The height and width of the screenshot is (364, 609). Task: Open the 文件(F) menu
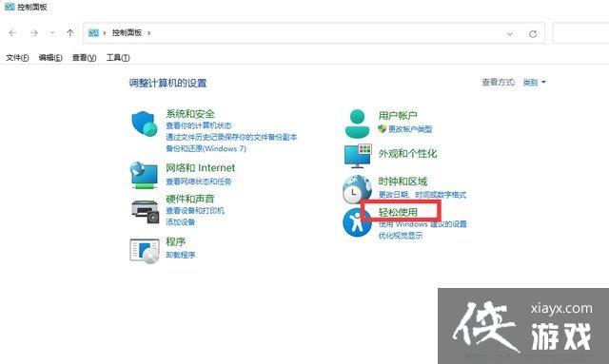tap(17, 58)
